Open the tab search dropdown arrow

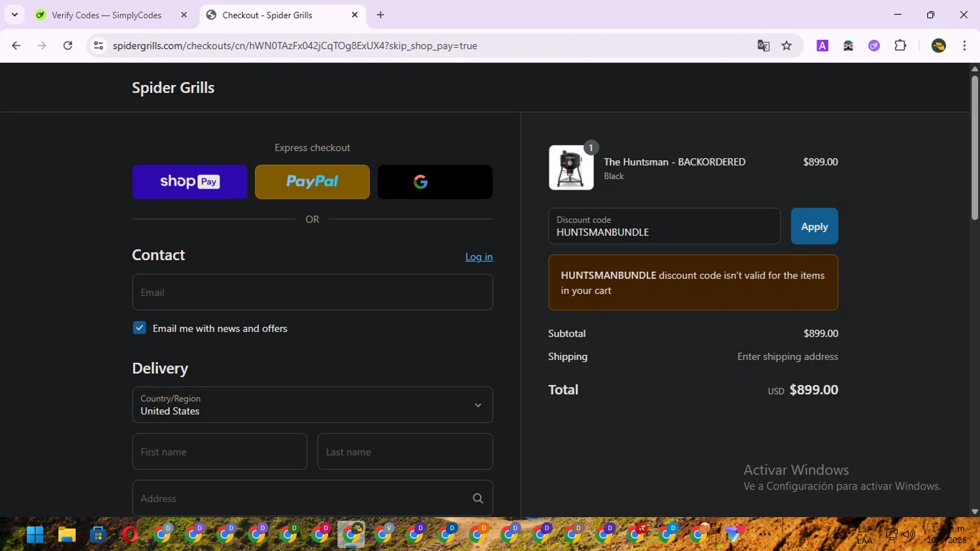coord(14,14)
